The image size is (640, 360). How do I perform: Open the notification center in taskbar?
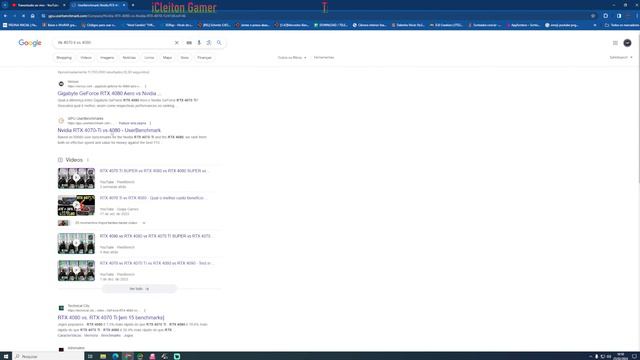pos(635,356)
